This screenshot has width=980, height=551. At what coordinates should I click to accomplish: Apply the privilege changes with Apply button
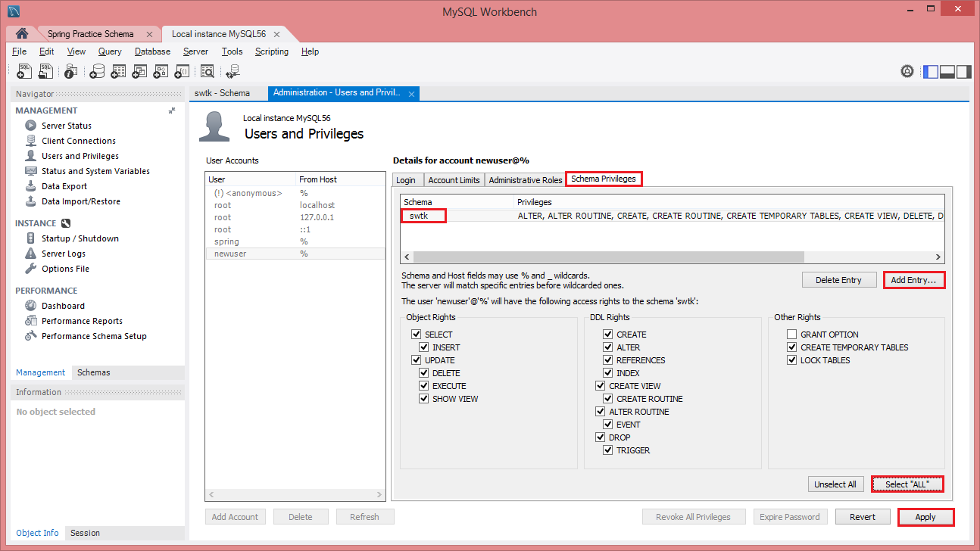tap(925, 516)
